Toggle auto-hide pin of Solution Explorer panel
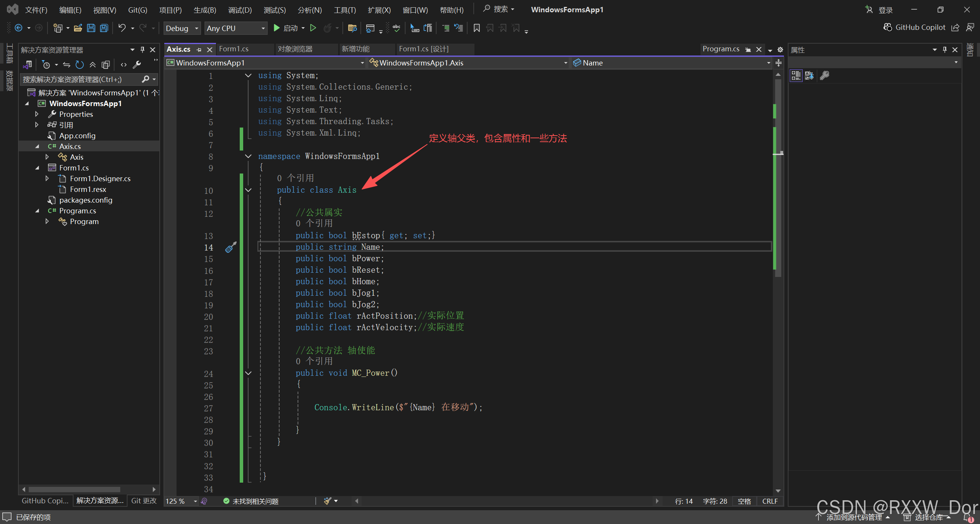The height and width of the screenshot is (524, 980). (x=142, y=50)
